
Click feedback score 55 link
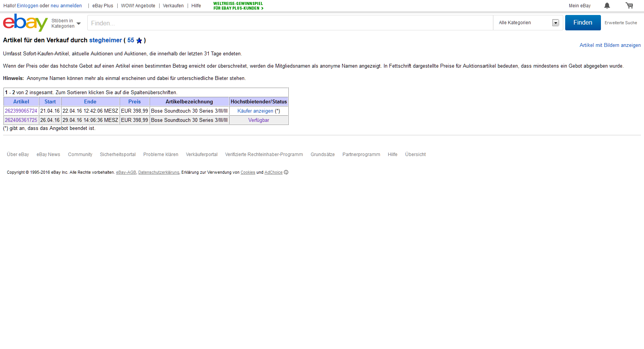pyautogui.click(x=131, y=40)
